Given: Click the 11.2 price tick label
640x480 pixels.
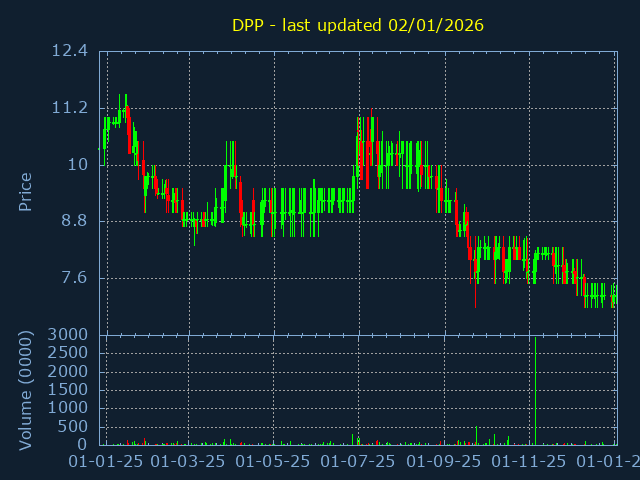Looking at the screenshot, I should 68,108.
